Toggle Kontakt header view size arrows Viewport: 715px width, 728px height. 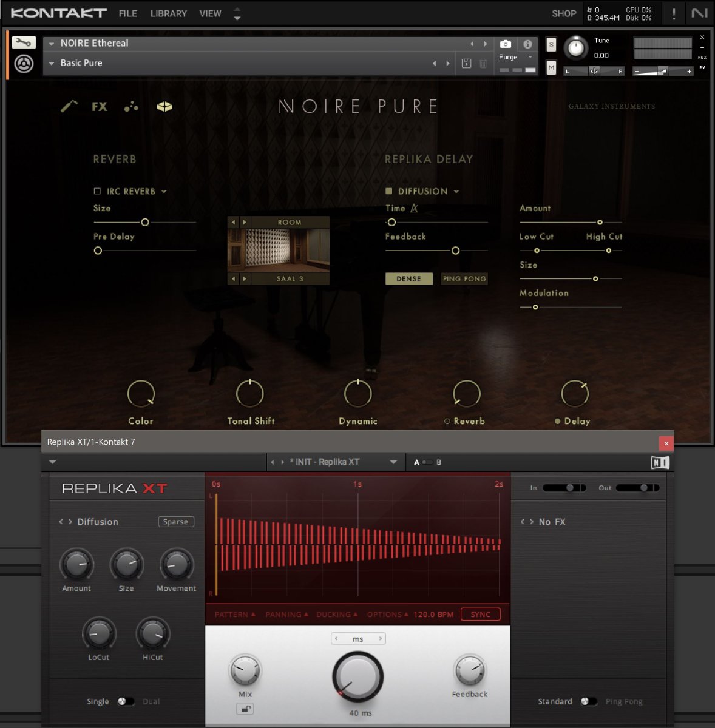pos(237,13)
